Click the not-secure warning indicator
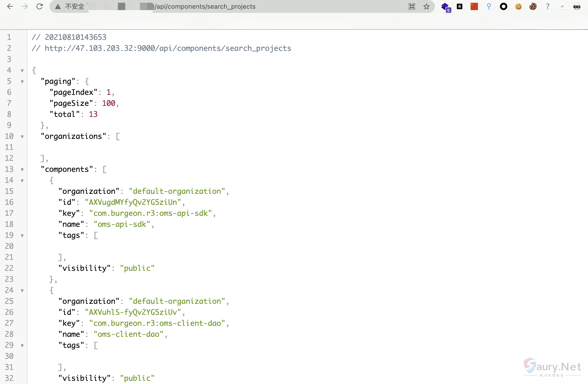588x384 pixels. (70, 7)
